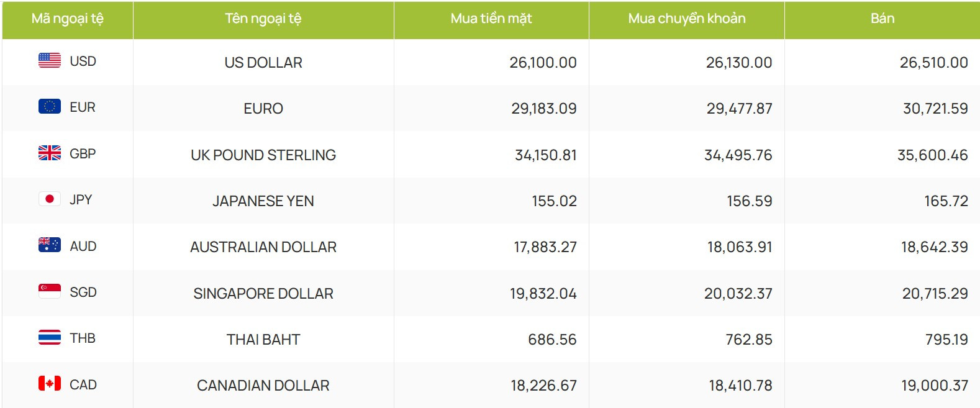Select the JPY transfer rate 156.59
The width and height of the screenshot is (980, 408).
[750, 201]
